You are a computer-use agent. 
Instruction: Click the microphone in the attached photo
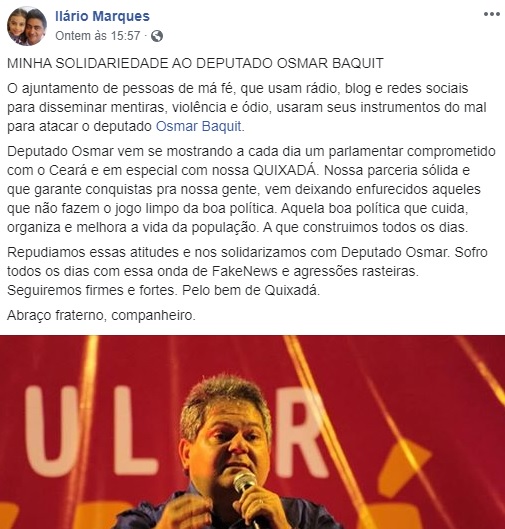247,491
